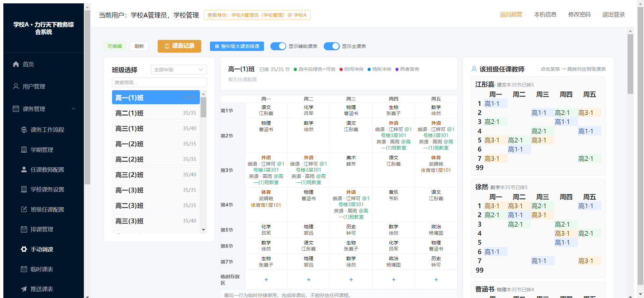
Task: Click the 刷新 button
Action: (x=139, y=46)
